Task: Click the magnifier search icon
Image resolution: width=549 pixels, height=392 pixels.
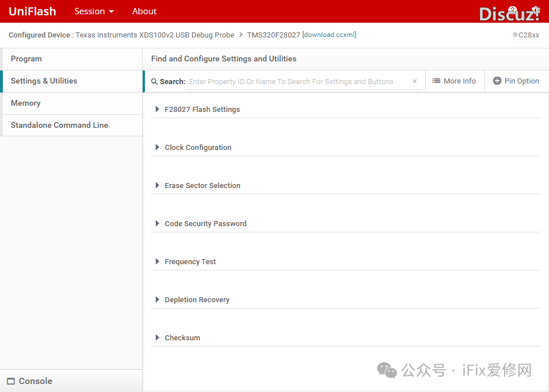Action: [x=155, y=82]
